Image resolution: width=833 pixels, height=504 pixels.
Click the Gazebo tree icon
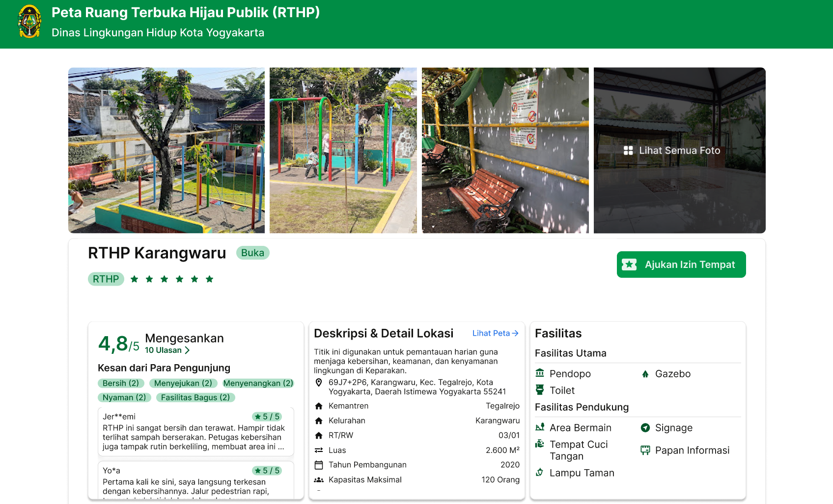click(645, 374)
